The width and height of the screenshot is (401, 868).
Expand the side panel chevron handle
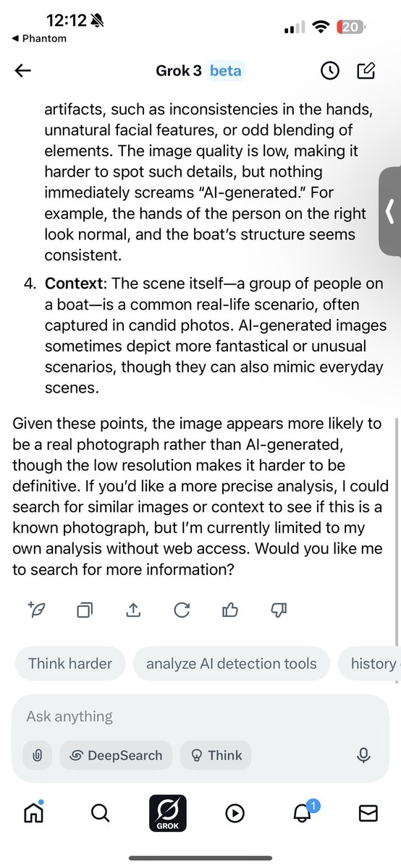click(x=389, y=216)
